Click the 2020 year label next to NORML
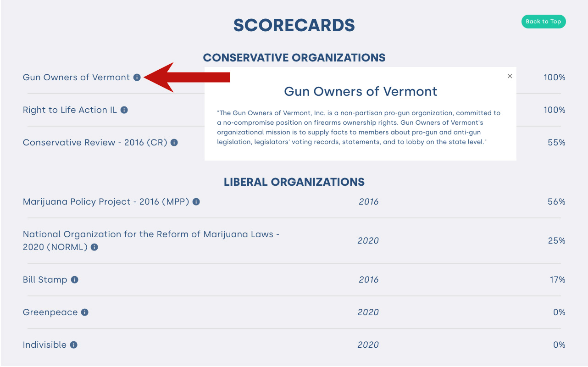The width and height of the screenshot is (588, 367). pos(368,240)
